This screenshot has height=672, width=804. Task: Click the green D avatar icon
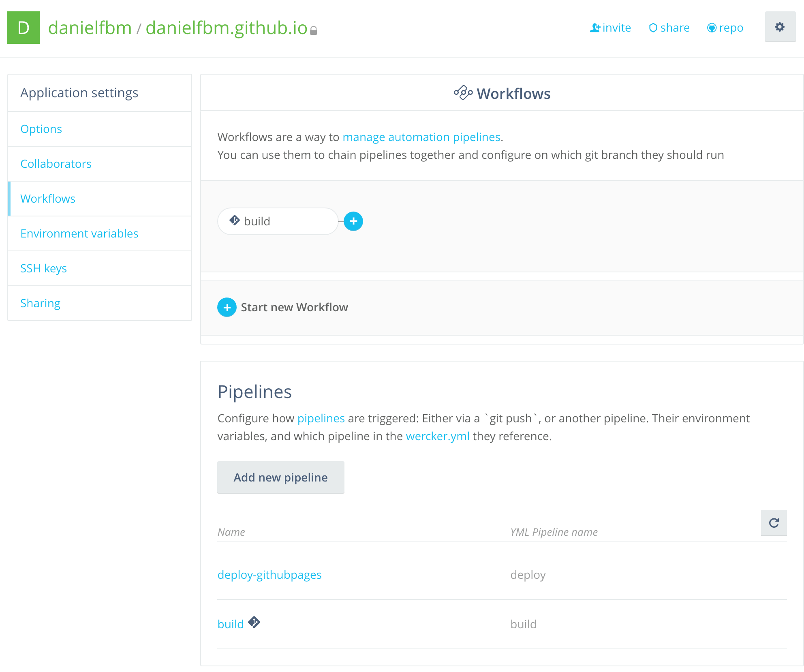(24, 28)
